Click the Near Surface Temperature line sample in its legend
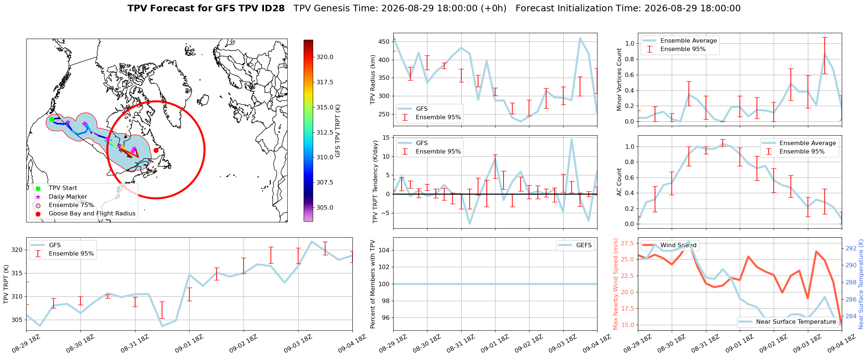 pos(745,322)
